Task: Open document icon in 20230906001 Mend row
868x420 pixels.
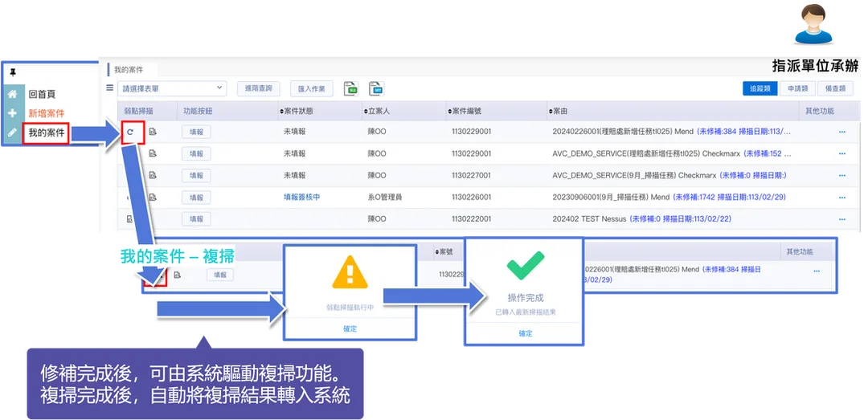Action: [x=153, y=197]
